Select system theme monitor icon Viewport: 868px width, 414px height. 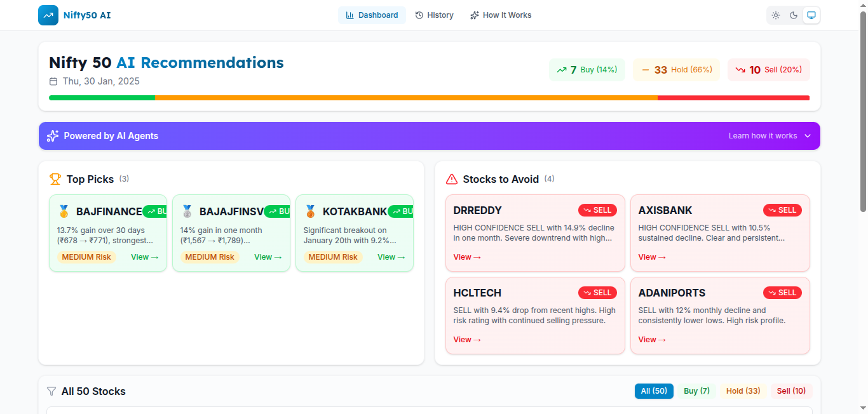[x=811, y=15]
